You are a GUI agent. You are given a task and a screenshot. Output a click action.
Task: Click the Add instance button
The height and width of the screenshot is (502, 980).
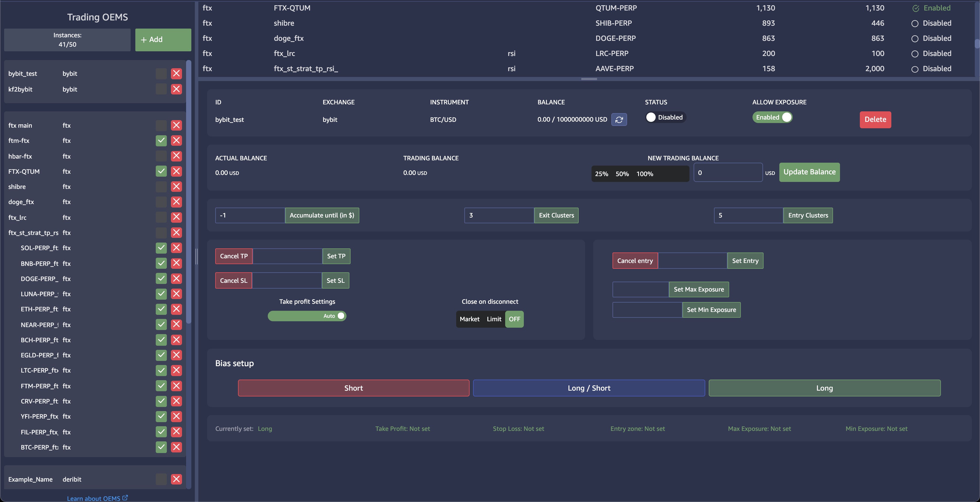pos(163,40)
